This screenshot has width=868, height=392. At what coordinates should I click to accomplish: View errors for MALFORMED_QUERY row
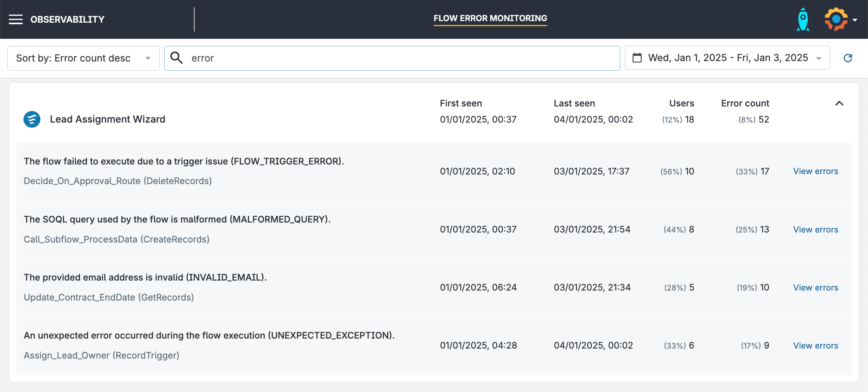(x=815, y=230)
